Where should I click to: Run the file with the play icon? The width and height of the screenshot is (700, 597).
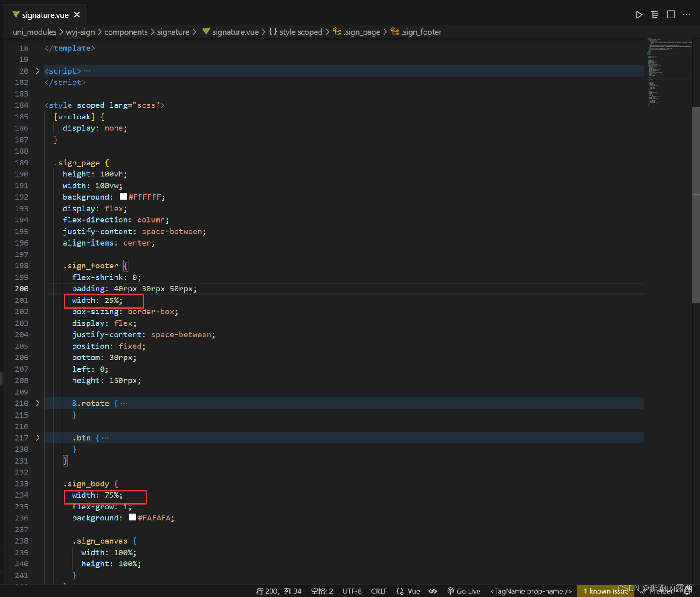click(x=639, y=14)
